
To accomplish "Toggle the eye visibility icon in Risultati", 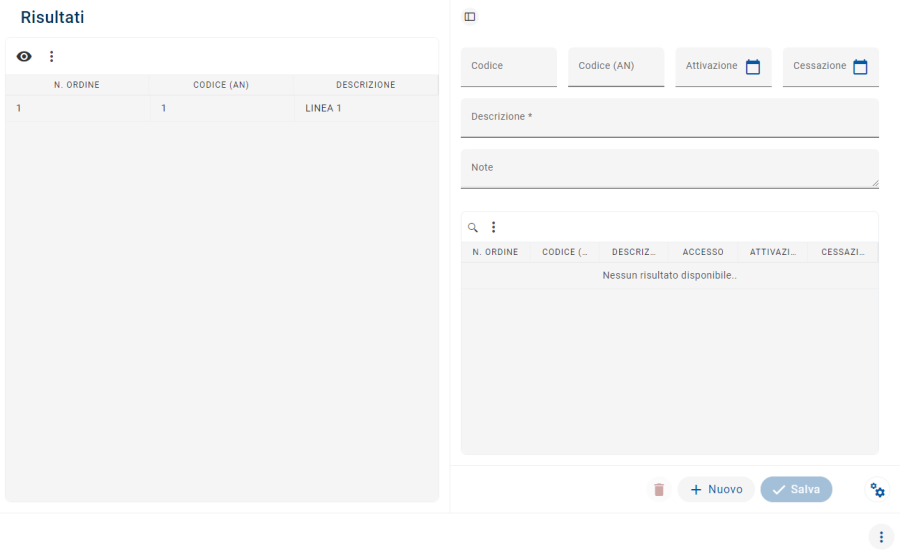I will pos(24,56).
